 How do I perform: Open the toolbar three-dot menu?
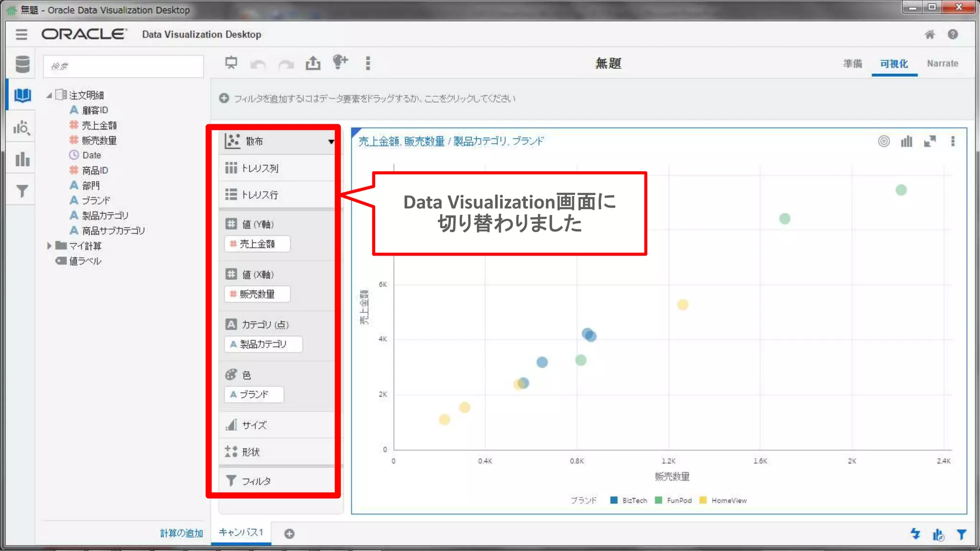tap(367, 63)
